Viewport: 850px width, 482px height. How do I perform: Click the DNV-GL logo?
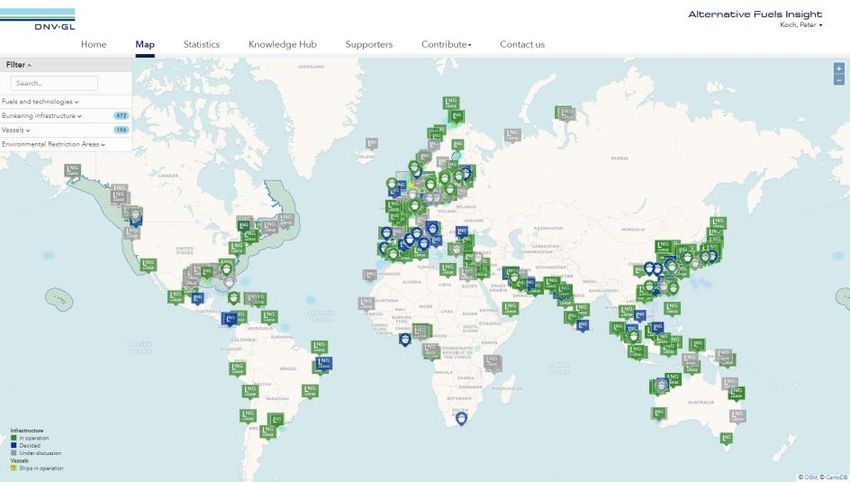pos(37,16)
